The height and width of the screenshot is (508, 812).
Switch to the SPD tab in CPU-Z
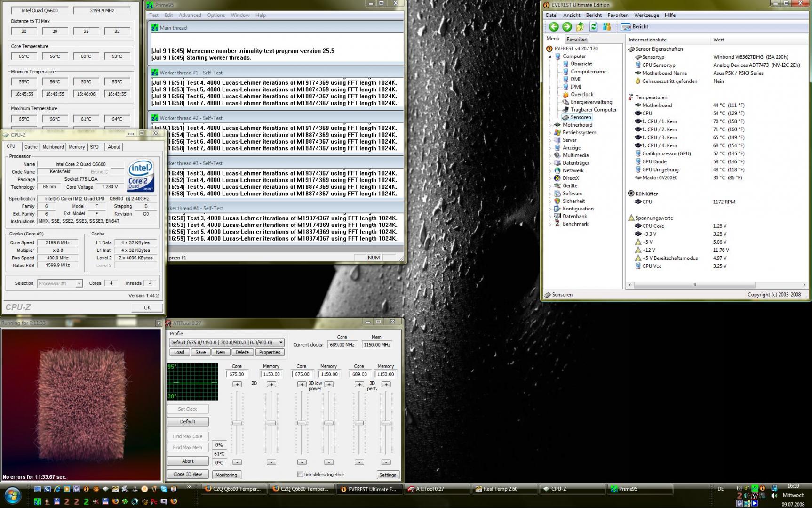click(x=95, y=147)
